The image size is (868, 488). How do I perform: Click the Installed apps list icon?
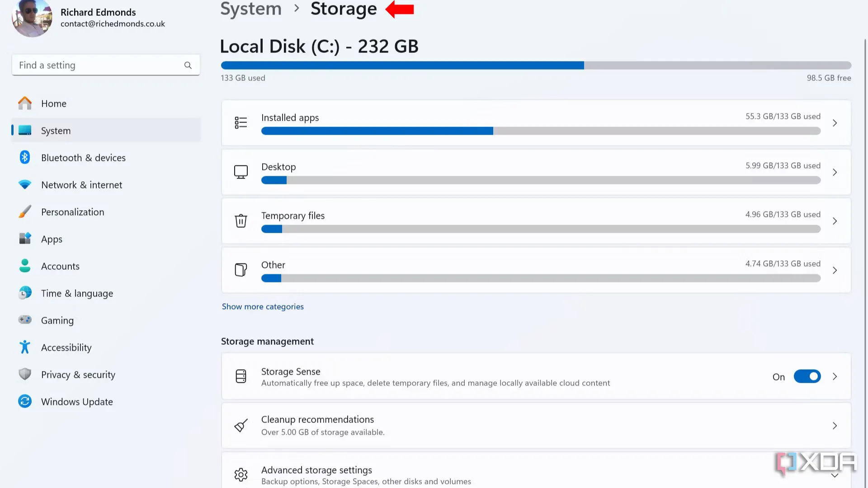241,123
